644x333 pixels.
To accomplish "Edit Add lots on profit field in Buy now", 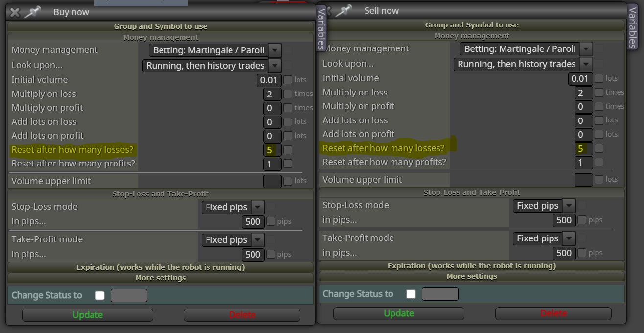I will [273, 136].
